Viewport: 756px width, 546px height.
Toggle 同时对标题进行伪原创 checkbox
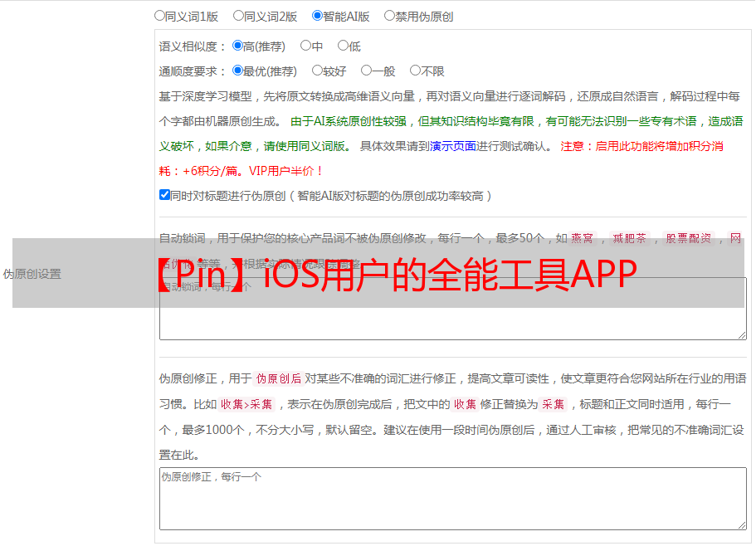(164, 195)
